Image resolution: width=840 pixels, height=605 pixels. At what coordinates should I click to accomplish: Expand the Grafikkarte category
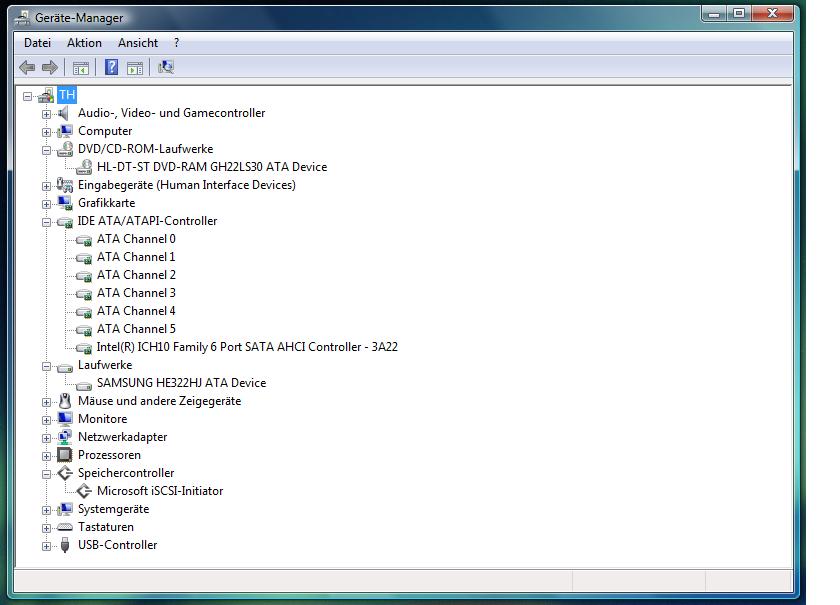click(x=47, y=204)
